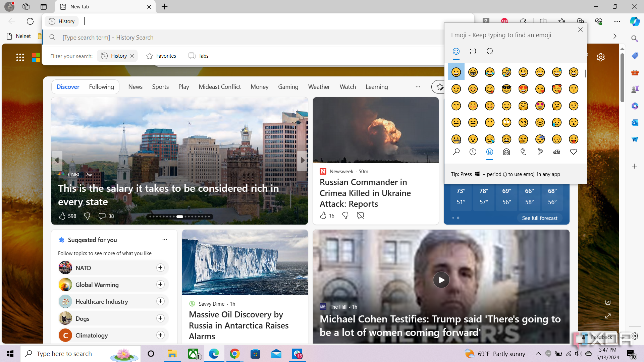Like the CNBC salary story

pos(62,216)
